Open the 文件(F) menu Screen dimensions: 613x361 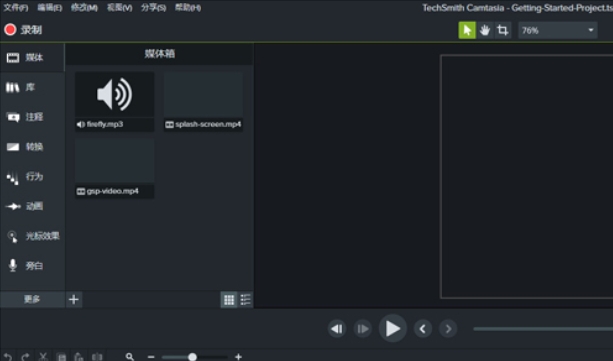point(16,8)
